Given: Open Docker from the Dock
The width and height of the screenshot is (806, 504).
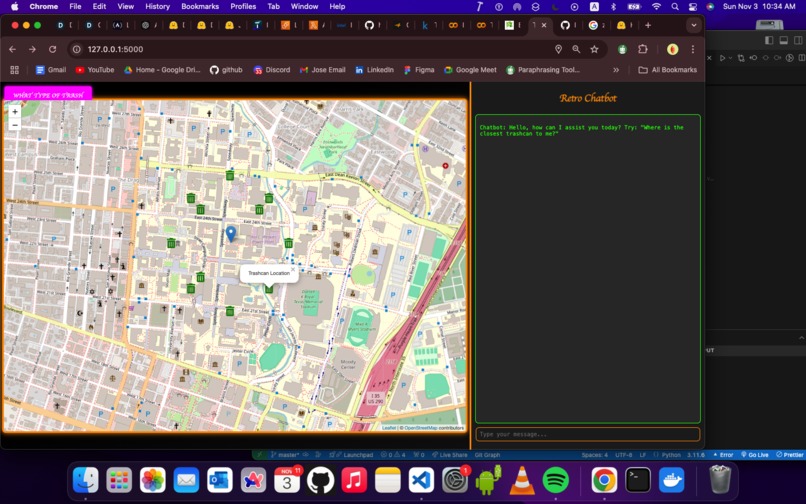Looking at the screenshot, I should [x=671, y=480].
